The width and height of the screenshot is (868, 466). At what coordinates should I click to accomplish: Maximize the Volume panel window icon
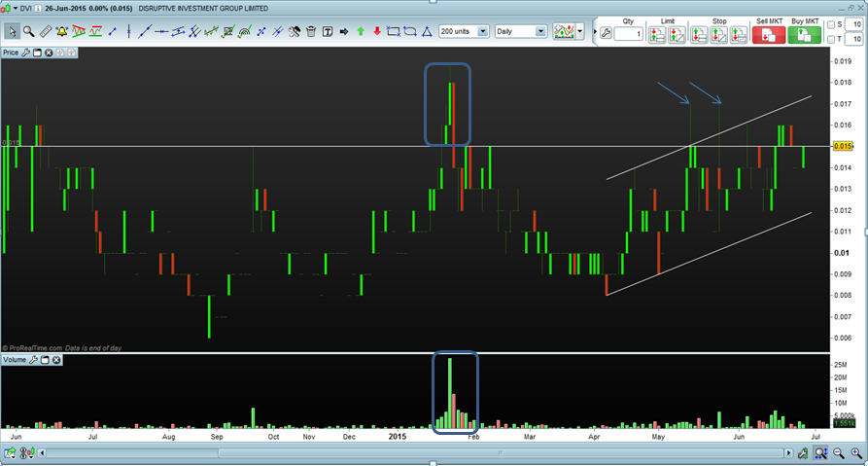coord(45,360)
